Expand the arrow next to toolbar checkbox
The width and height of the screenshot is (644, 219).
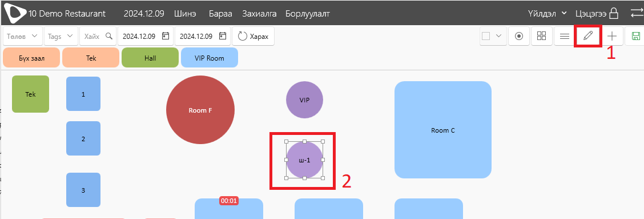pyautogui.click(x=498, y=36)
